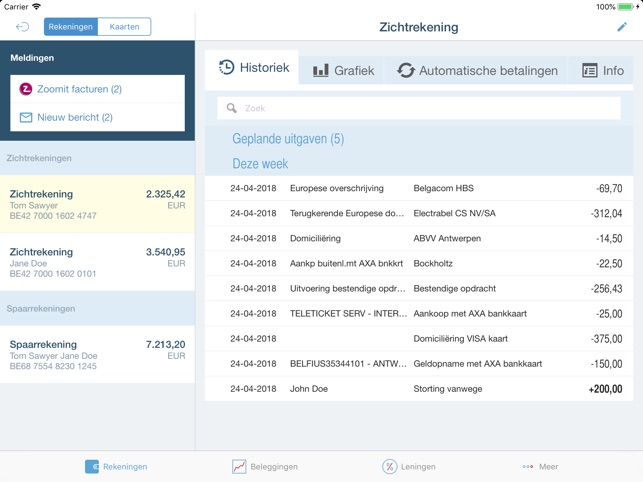This screenshot has width=643, height=482.
Task: Tap the pencil edit icon
Action: (622, 27)
